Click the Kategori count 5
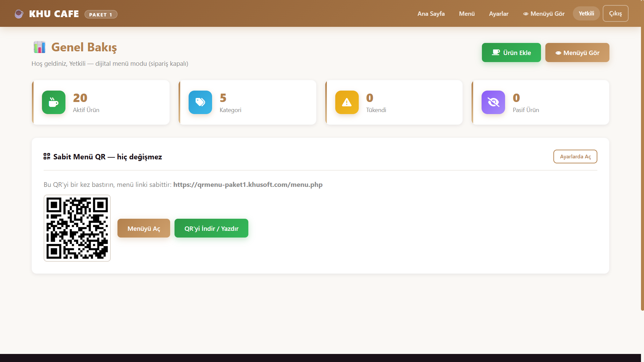Screen dimensions: 644x362 (x=223, y=98)
